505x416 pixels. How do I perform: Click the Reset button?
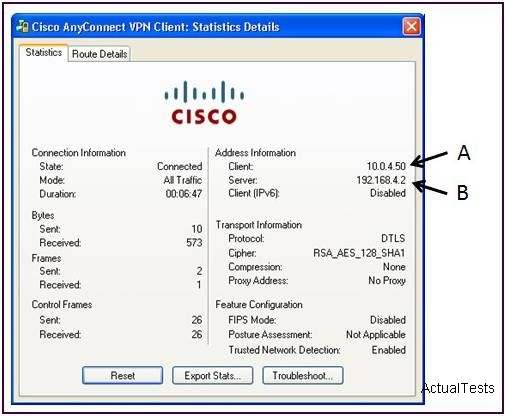(122, 376)
